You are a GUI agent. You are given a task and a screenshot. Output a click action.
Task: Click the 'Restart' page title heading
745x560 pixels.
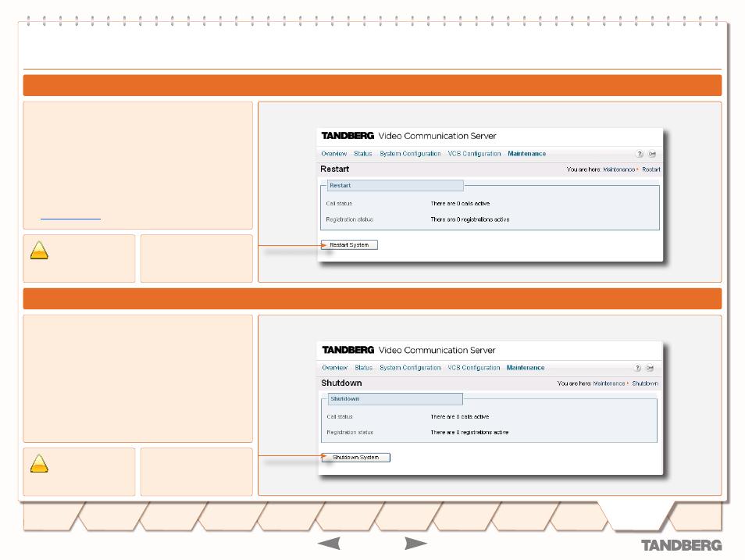point(334,169)
